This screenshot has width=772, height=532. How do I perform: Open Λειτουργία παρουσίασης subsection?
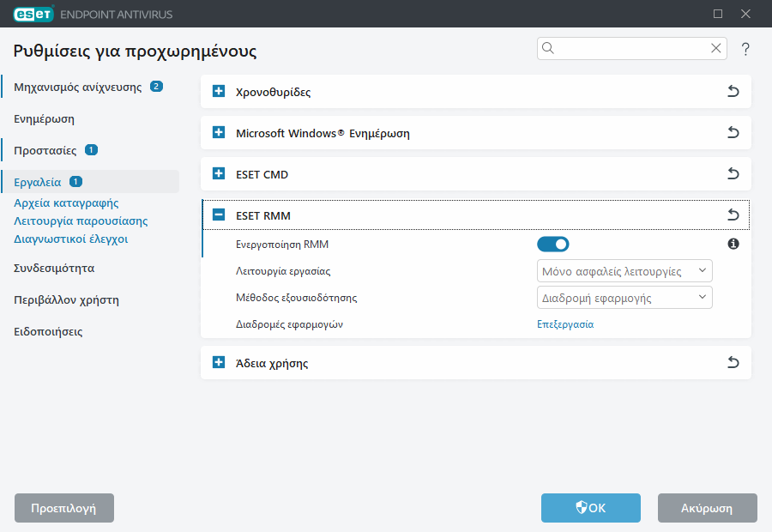pyautogui.click(x=81, y=221)
